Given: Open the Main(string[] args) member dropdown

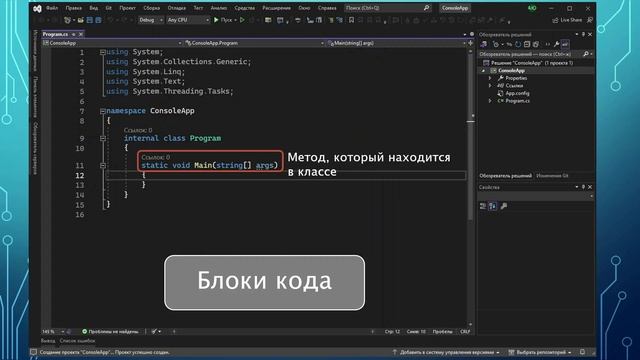Looking at the screenshot, I should [396, 43].
